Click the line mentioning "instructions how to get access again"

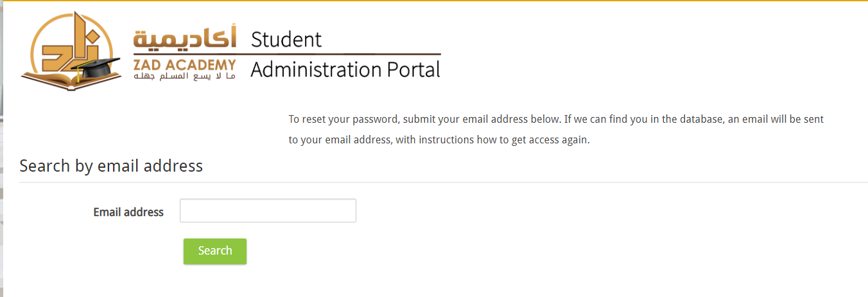tap(438, 139)
